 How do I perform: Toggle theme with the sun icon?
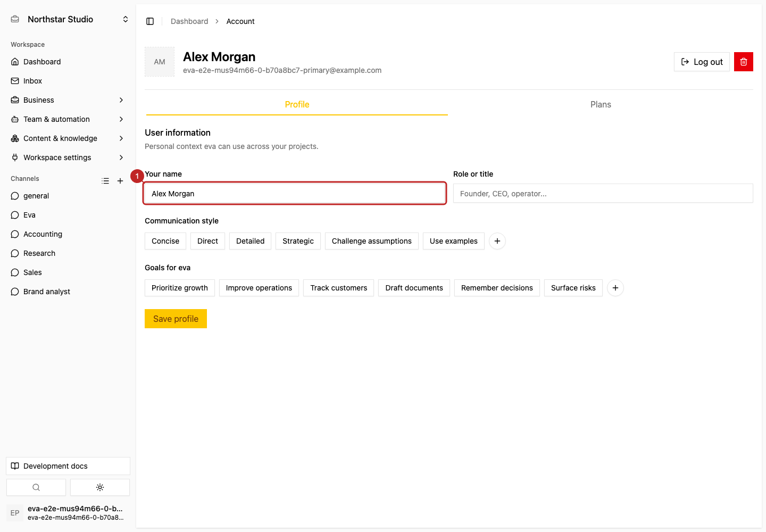coord(100,487)
